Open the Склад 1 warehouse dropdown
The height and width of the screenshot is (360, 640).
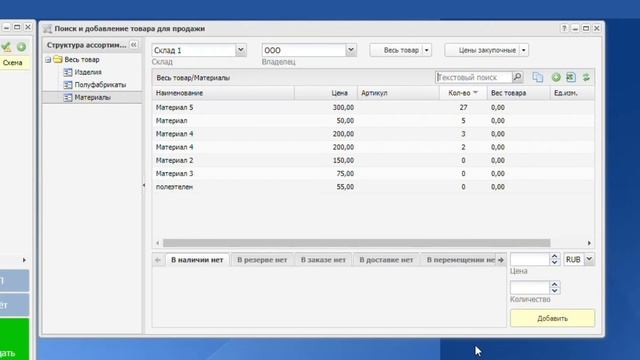pos(241,50)
